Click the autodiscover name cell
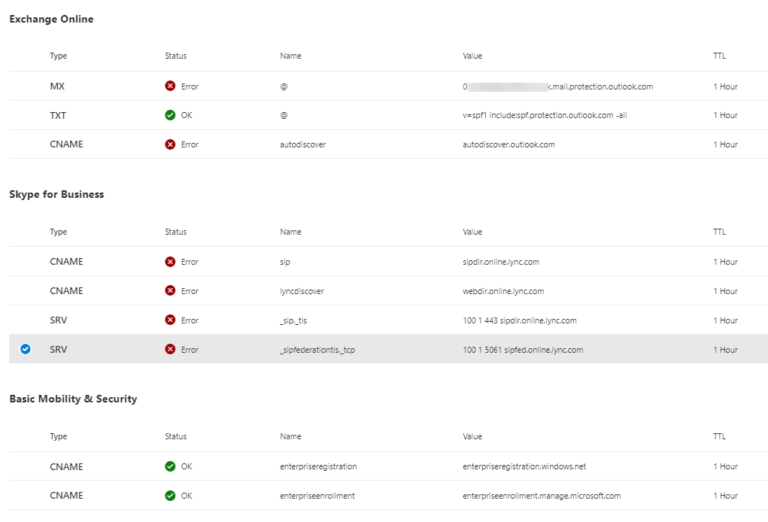 303,144
